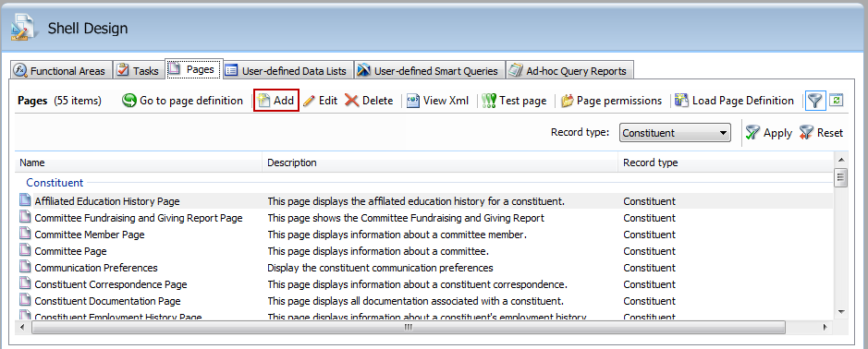The image size is (868, 349).
Task: Select Affiliated Education History Page row
Action: pos(424,200)
